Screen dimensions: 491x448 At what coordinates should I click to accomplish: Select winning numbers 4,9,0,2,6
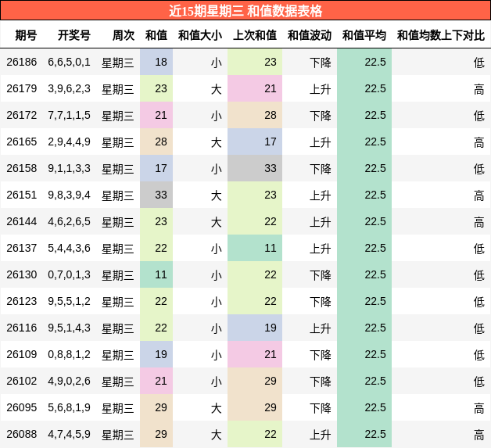click(x=70, y=381)
